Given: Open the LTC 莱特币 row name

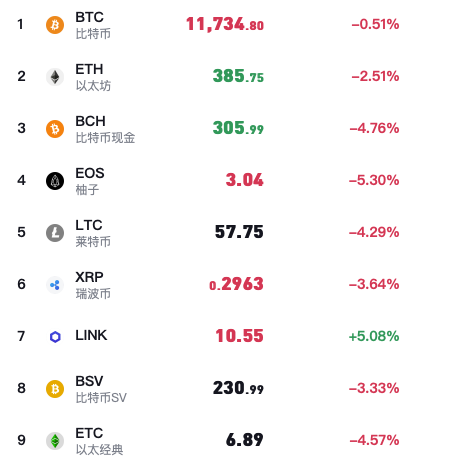Looking at the screenshot, I should (x=93, y=233).
